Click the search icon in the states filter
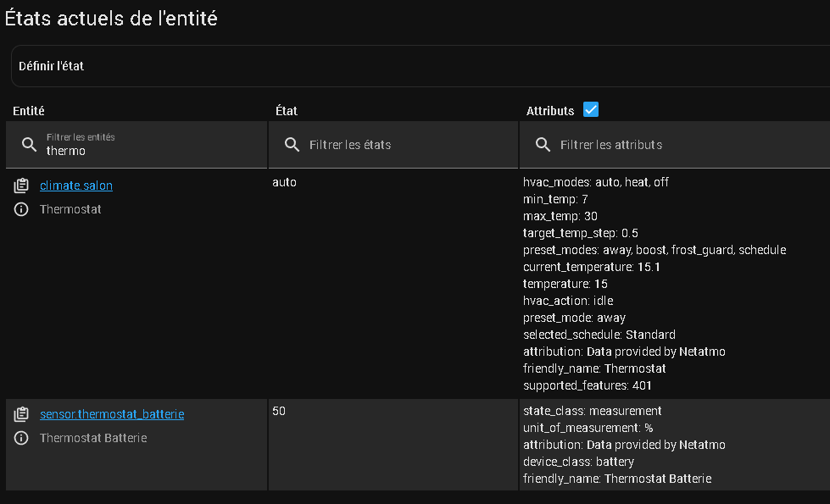The image size is (830, 504). [292, 145]
